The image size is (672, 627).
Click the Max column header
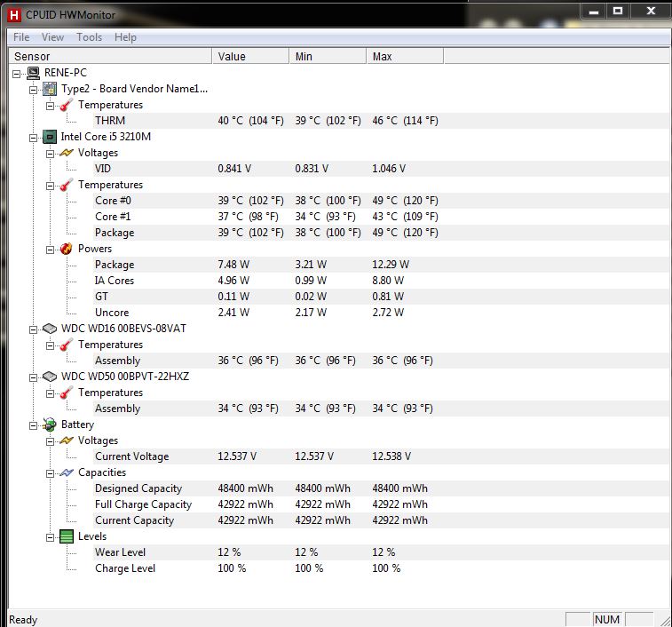[x=405, y=56]
